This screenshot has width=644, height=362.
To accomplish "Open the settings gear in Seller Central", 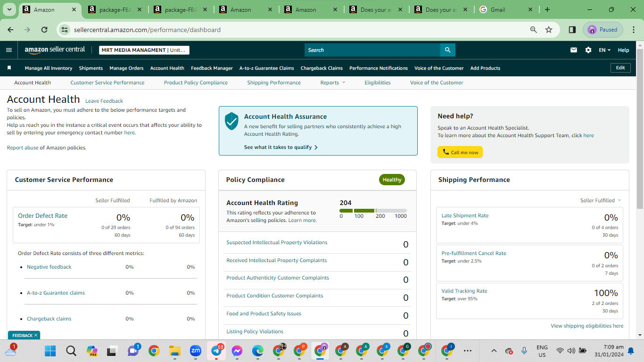I will pos(588,50).
